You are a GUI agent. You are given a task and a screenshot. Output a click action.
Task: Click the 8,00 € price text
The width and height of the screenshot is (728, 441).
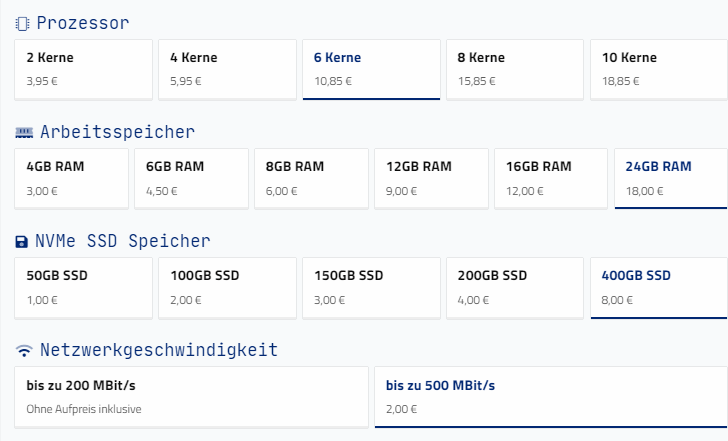pos(617,300)
